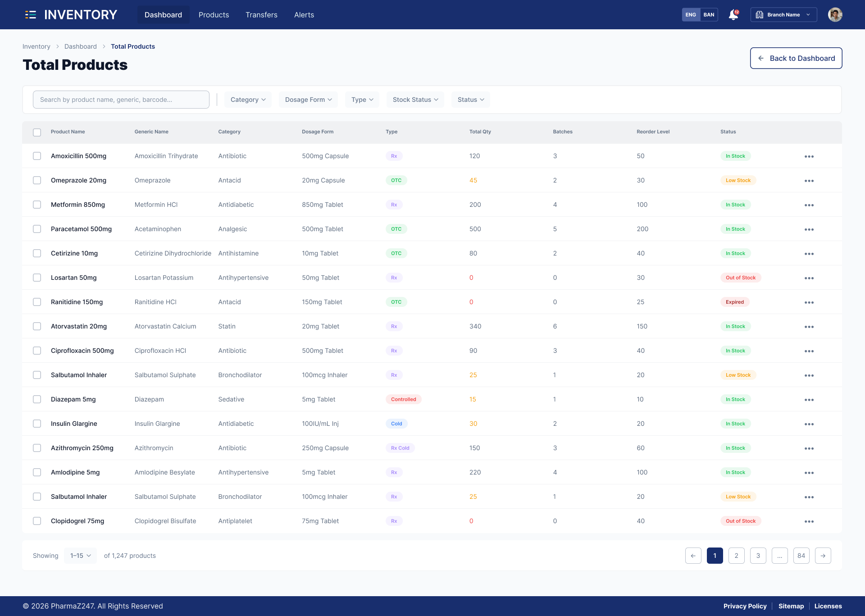The height and width of the screenshot is (616, 865).
Task: Open row actions for Ciprofloxacin 500mg
Action: point(809,351)
